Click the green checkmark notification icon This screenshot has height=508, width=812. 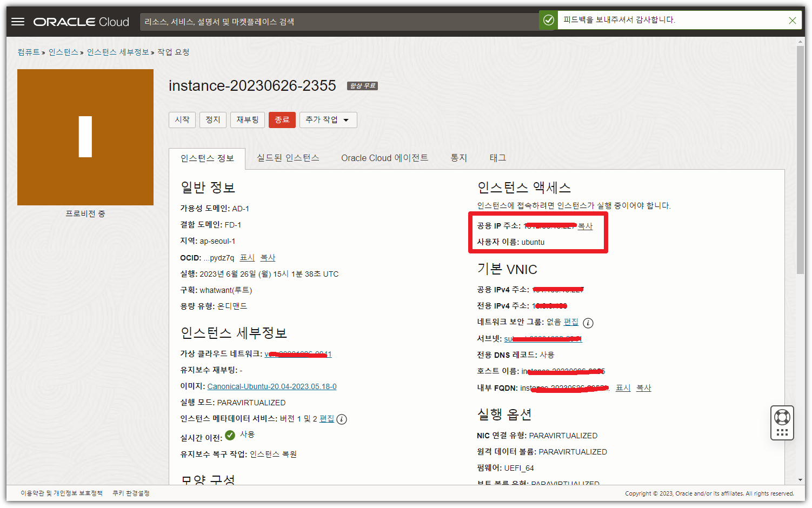548,20
